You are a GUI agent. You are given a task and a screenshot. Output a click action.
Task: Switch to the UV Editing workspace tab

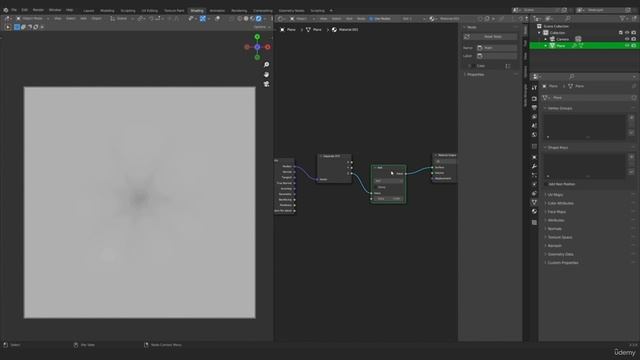[149, 11]
